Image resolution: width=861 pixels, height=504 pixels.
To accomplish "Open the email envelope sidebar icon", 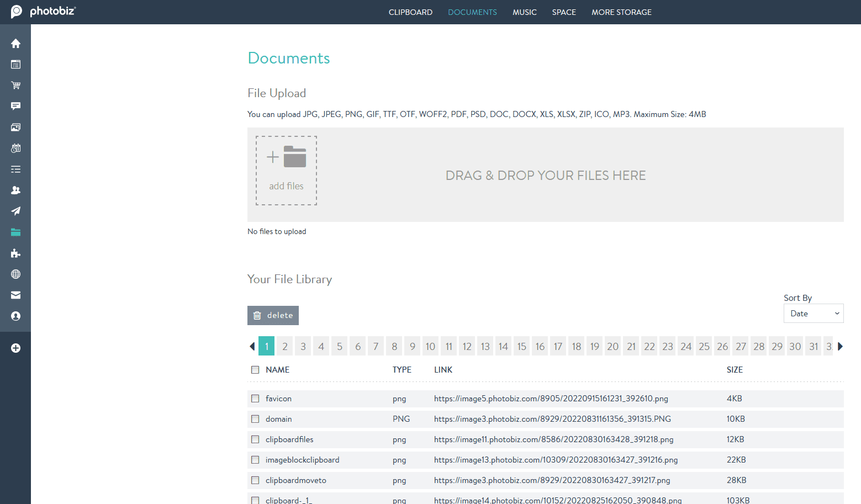I will (15, 295).
